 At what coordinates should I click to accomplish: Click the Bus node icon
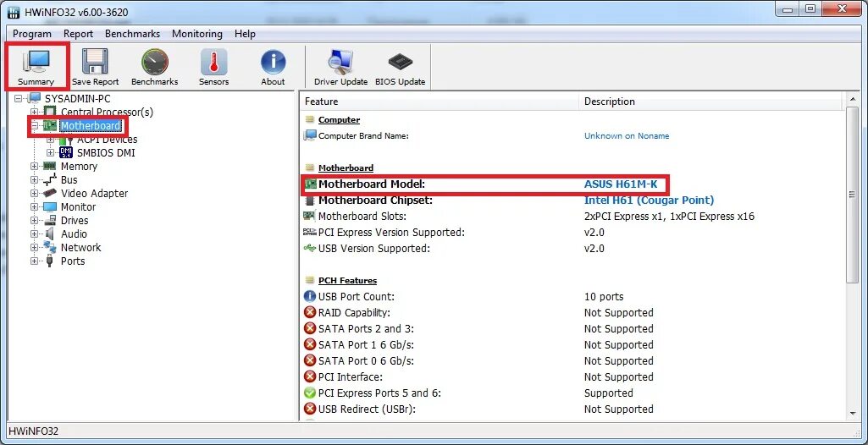tap(50, 179)
